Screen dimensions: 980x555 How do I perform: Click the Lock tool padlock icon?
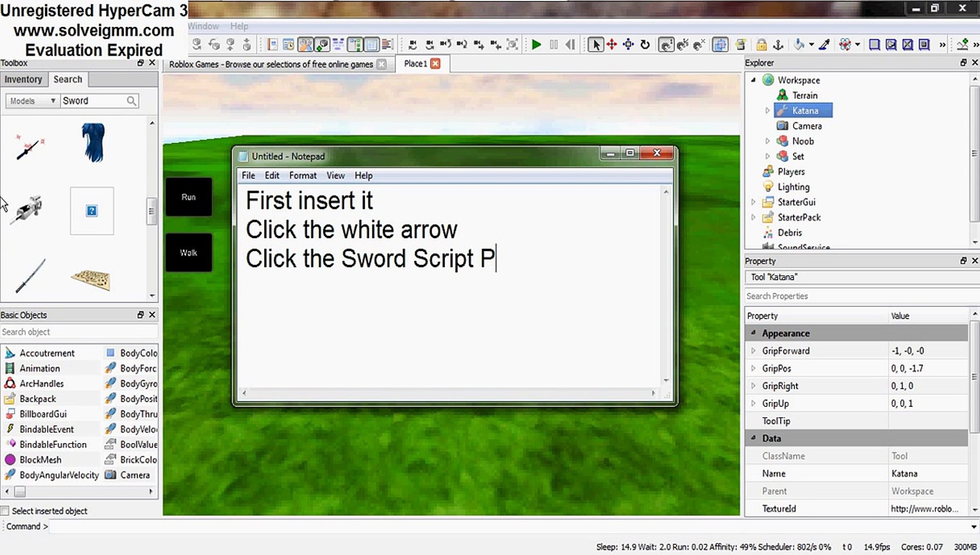coord(761,45)
